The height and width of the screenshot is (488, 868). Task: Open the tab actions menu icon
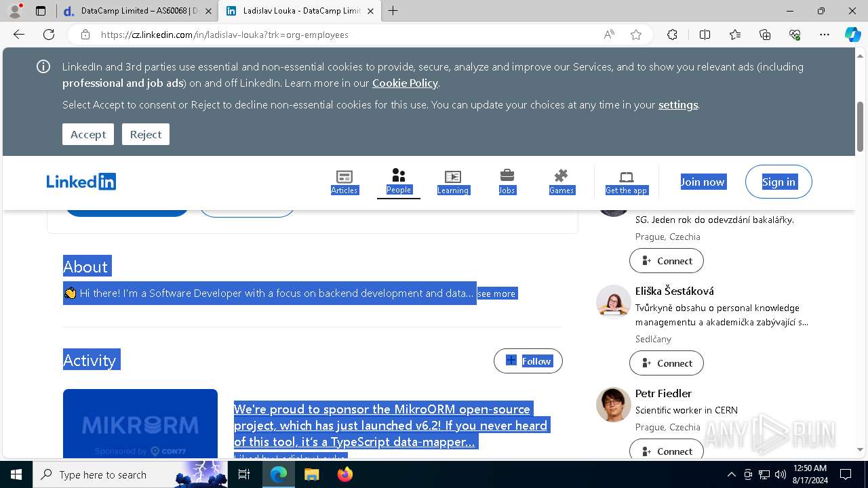point(41,11)
